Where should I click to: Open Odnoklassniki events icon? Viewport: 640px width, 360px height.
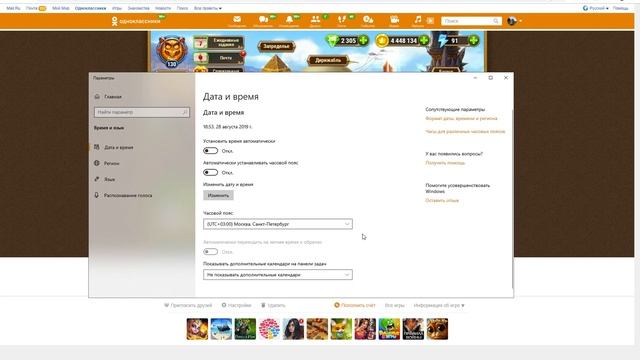[368, 19]
